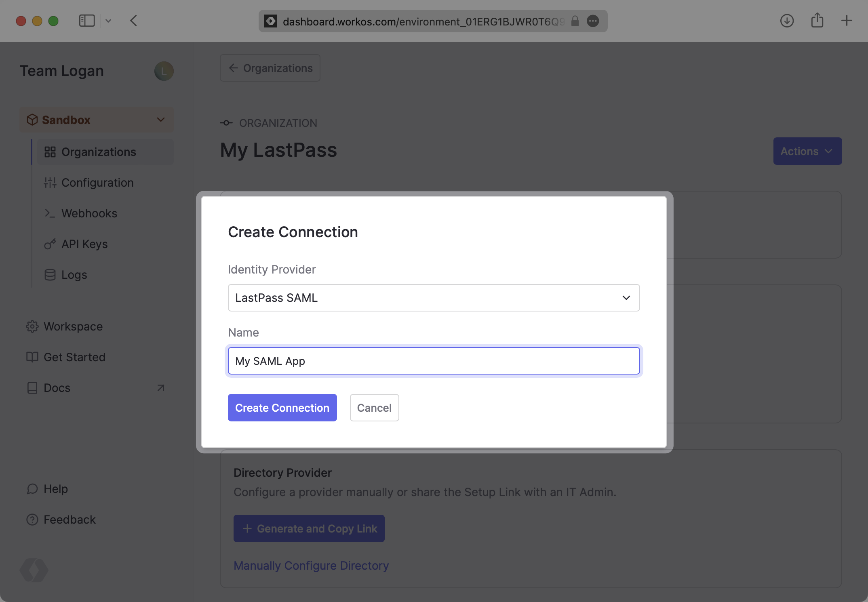This screenshot has height=602, width=868.
Task: Open the Identity Provider dropdown
Action: pos(434,298)
